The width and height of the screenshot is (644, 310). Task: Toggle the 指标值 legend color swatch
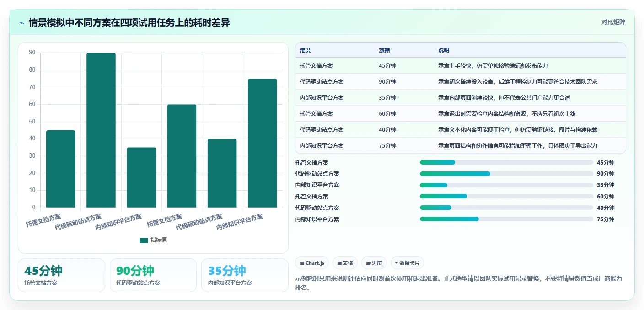[x=144, y=240]
